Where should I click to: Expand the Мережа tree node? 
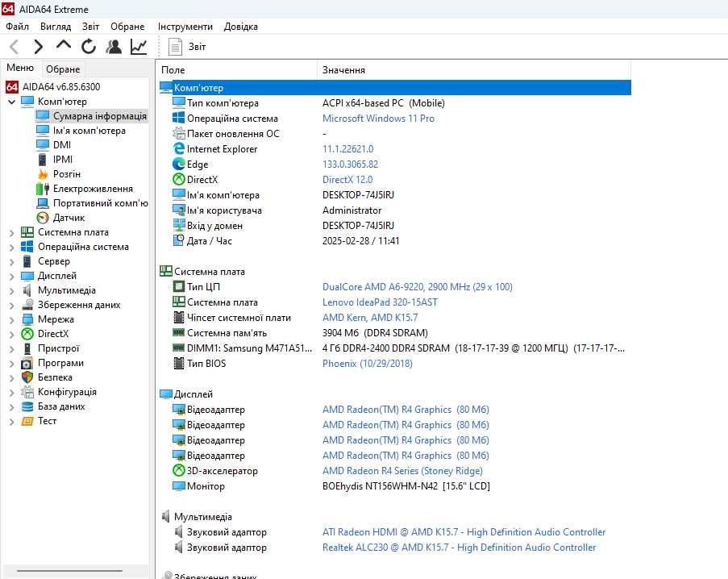coord(11,319)
